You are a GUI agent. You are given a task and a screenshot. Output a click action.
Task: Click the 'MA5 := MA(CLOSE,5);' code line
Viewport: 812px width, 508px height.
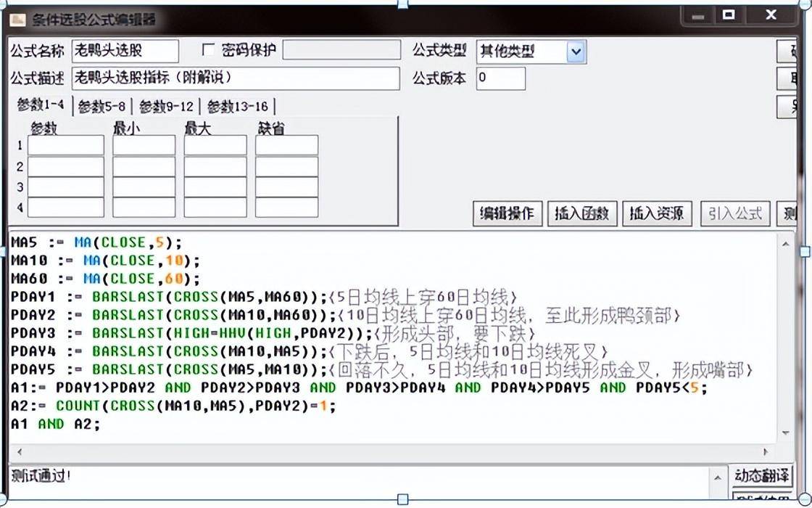(x=96, y=242)
